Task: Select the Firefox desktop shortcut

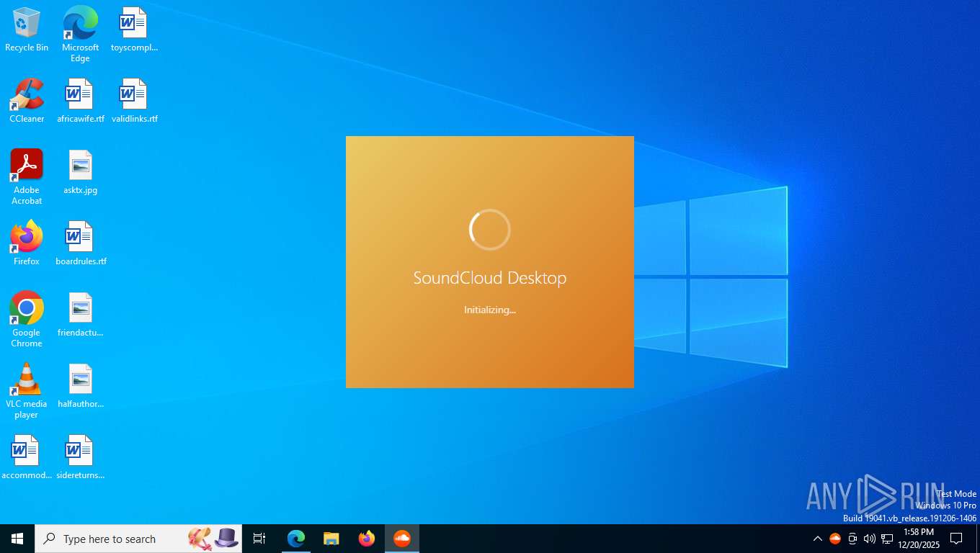Action: (27, 243)
